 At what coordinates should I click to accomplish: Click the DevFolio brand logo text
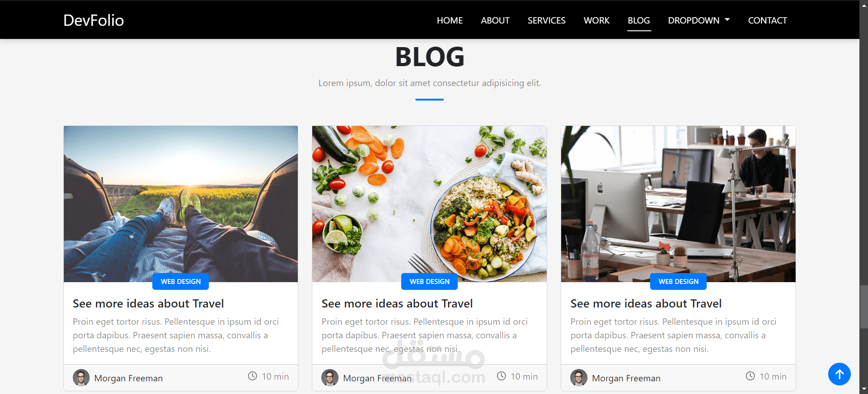94,20
